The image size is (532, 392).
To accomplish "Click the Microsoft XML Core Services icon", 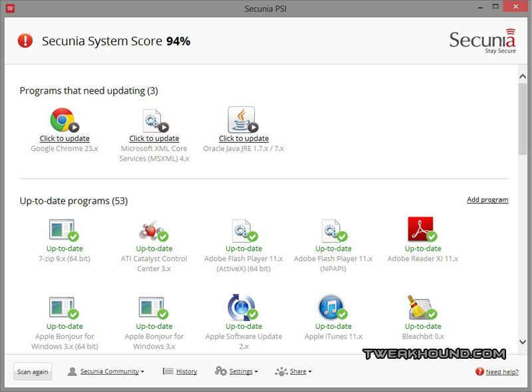I will tap(155, 120).
